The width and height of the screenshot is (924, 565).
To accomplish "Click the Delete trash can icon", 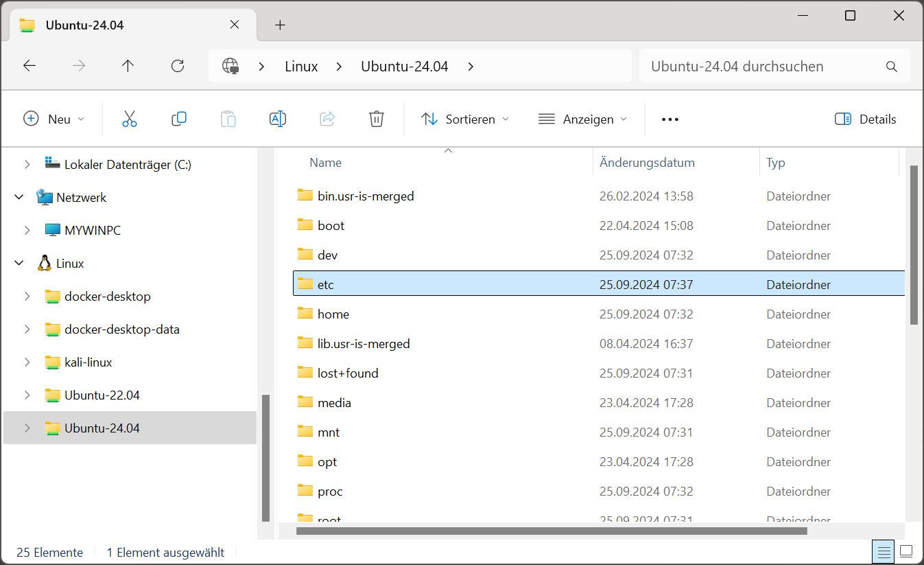I will (x=376, y=119).
